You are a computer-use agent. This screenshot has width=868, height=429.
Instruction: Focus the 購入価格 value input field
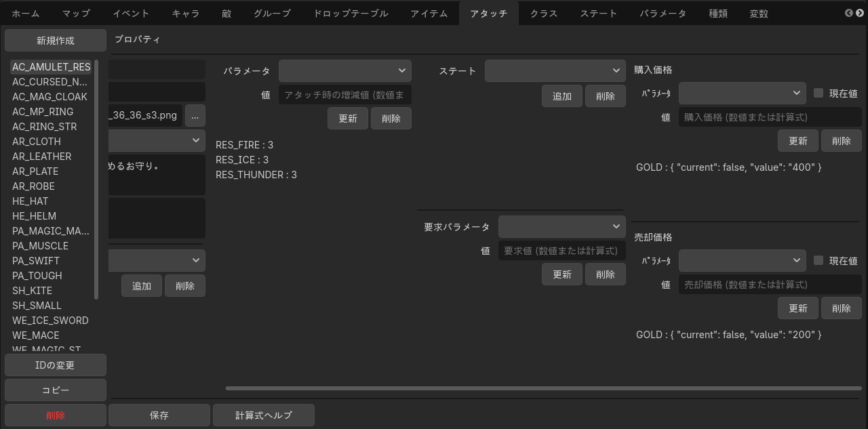770,117
